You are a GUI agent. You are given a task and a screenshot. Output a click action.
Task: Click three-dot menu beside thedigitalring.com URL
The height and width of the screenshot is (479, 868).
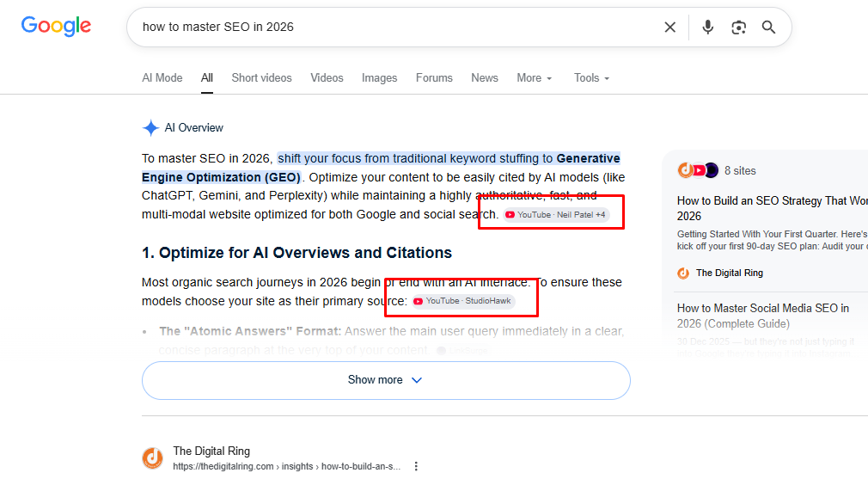click(x=416, y=466)
